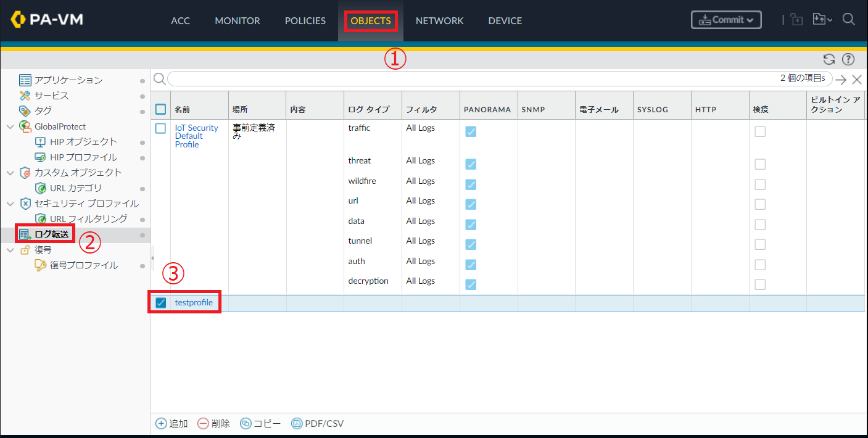
Task: Click the アプリケーション sidebar icon
Action: (25, 80)
